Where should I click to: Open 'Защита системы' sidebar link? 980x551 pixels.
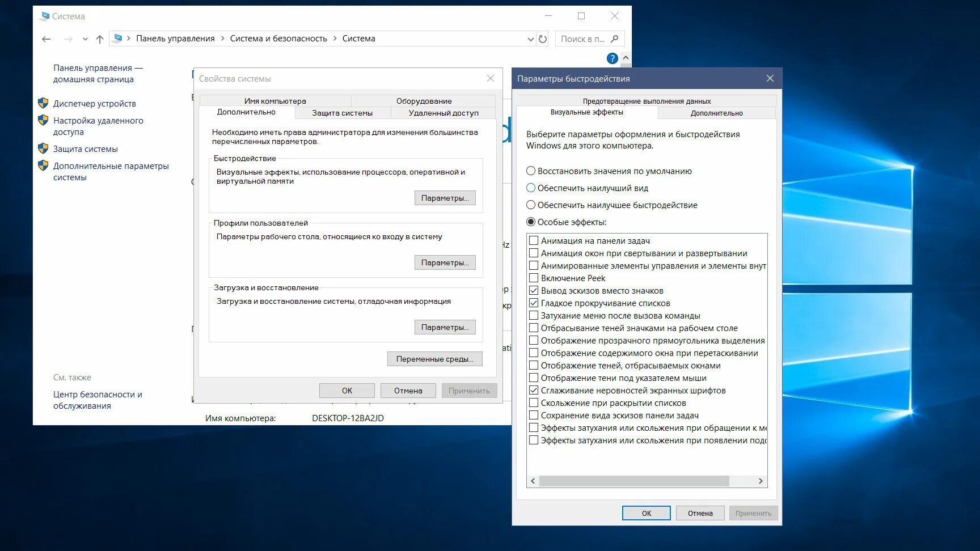(x=86, y=149)
